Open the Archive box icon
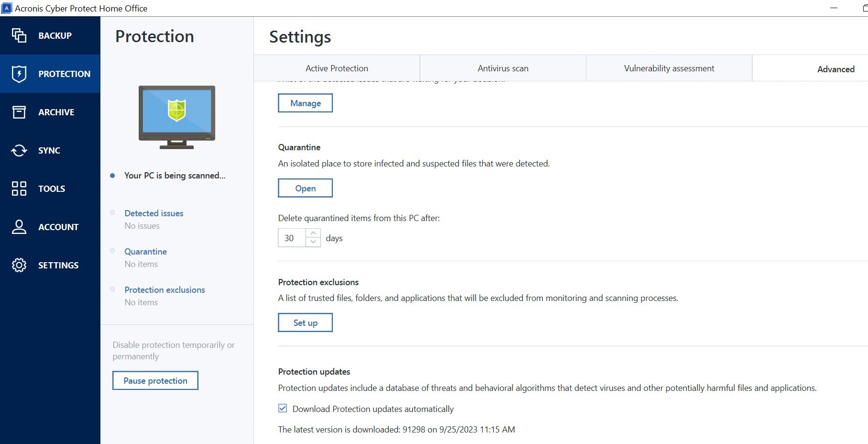The image size is (868, 444). (x=19, y=112)
